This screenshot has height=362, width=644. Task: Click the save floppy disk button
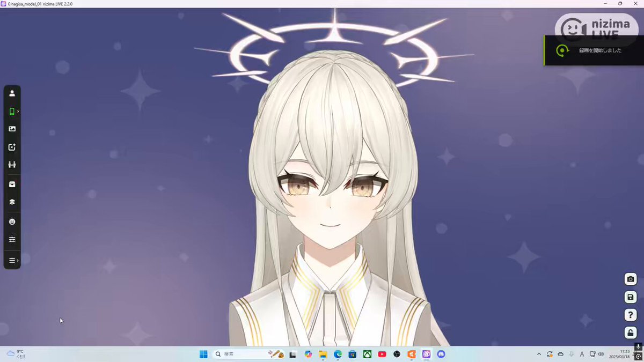631,297
